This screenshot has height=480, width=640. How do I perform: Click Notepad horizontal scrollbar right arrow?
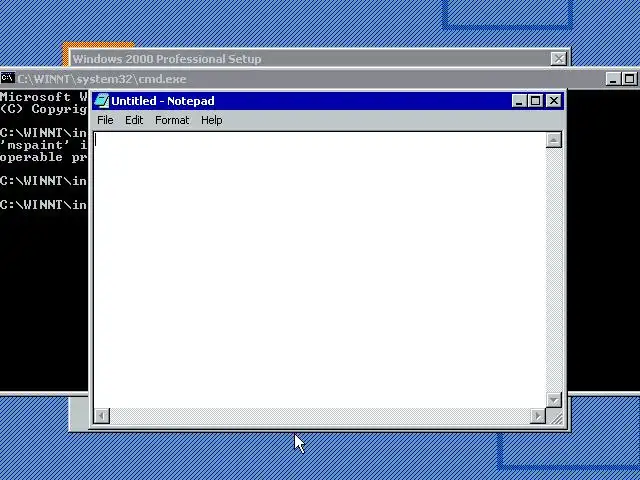click(x=538, y=416)
